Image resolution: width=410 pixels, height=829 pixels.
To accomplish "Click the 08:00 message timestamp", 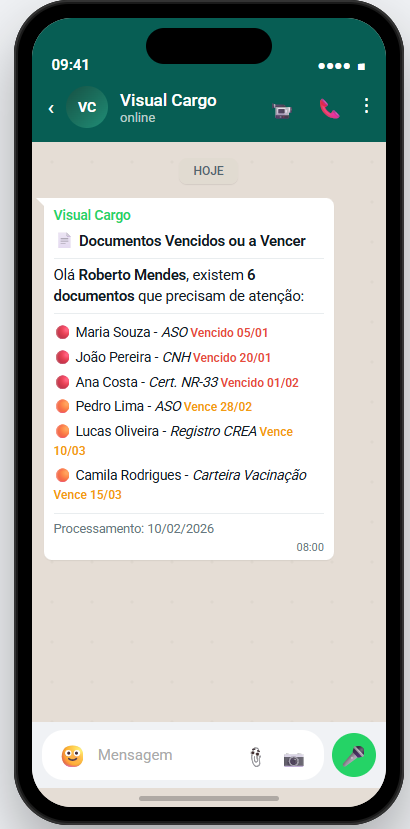I will point(310,547).
